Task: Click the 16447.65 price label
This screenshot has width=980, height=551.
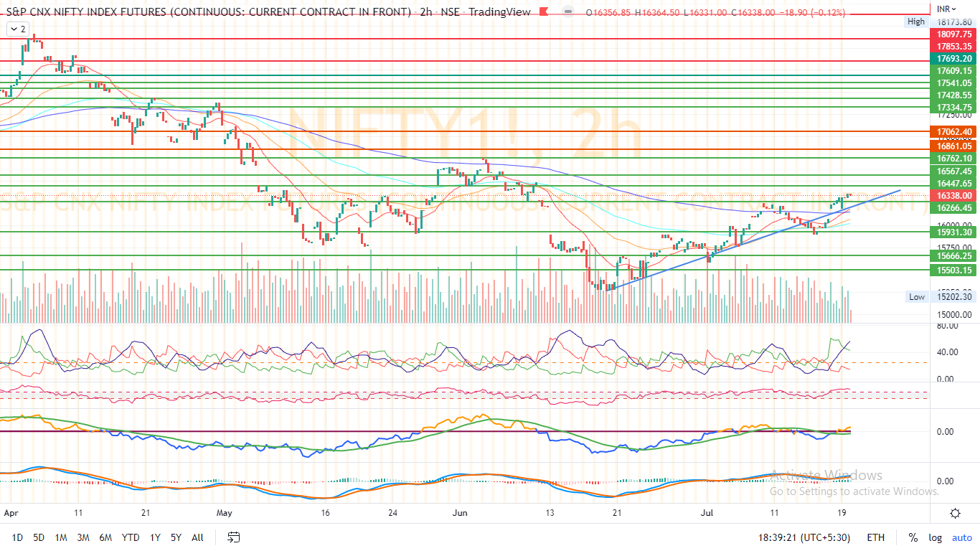Action: click(955, 184)
